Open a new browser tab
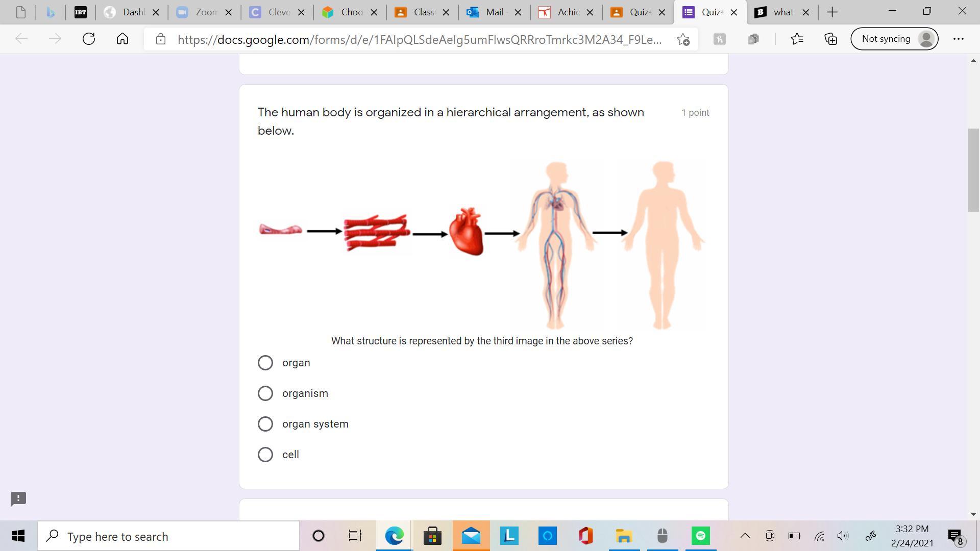Screen dimensions: 980x551 [x=832, y=12]
